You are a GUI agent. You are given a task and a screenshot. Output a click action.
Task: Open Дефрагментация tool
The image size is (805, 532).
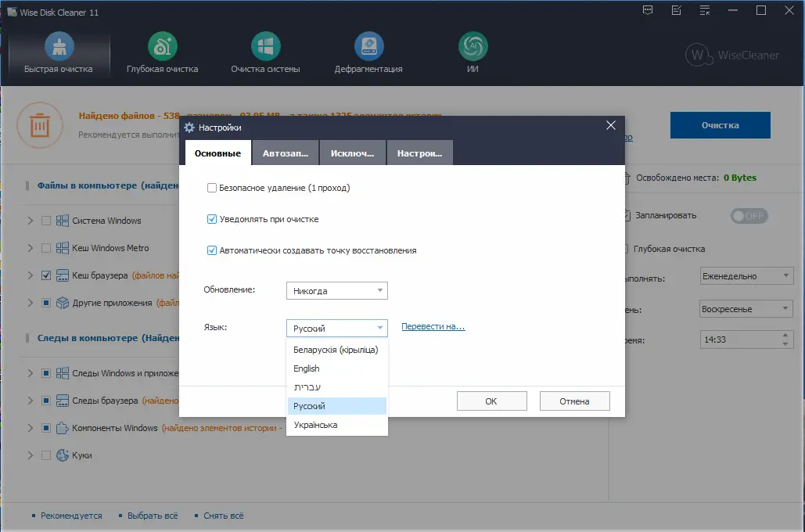click(x=368, y=53)
